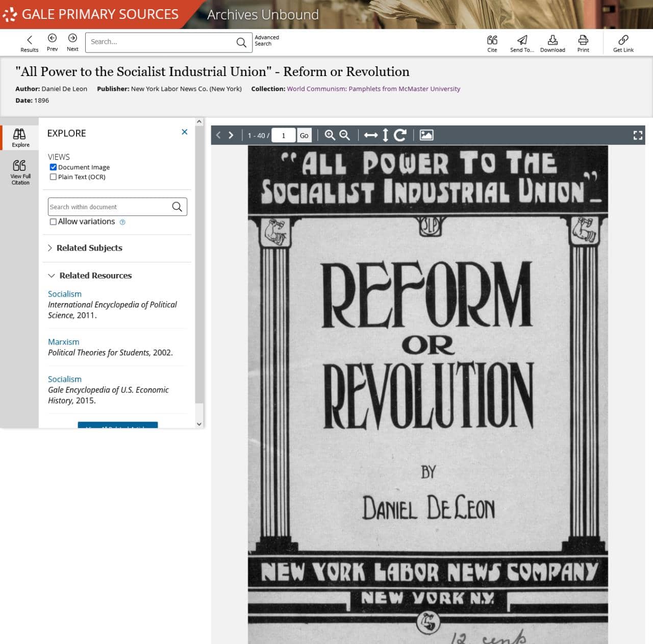
Task: Open the Next document
Action: 72,42
